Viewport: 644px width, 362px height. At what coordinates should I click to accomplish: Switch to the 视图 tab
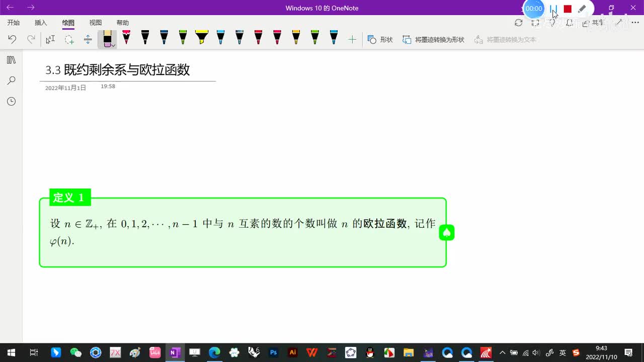click(96, 23)
